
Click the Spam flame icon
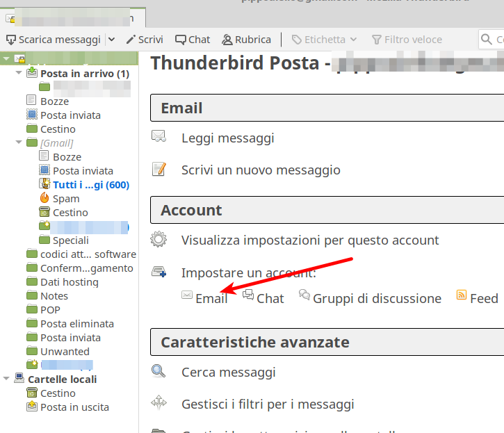point(44,197)
